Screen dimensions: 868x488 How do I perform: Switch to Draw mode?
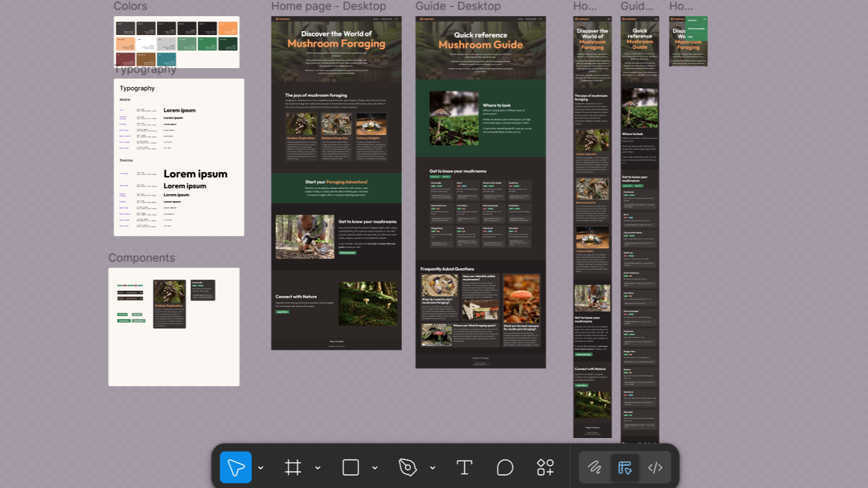click(x=595, y=467)
